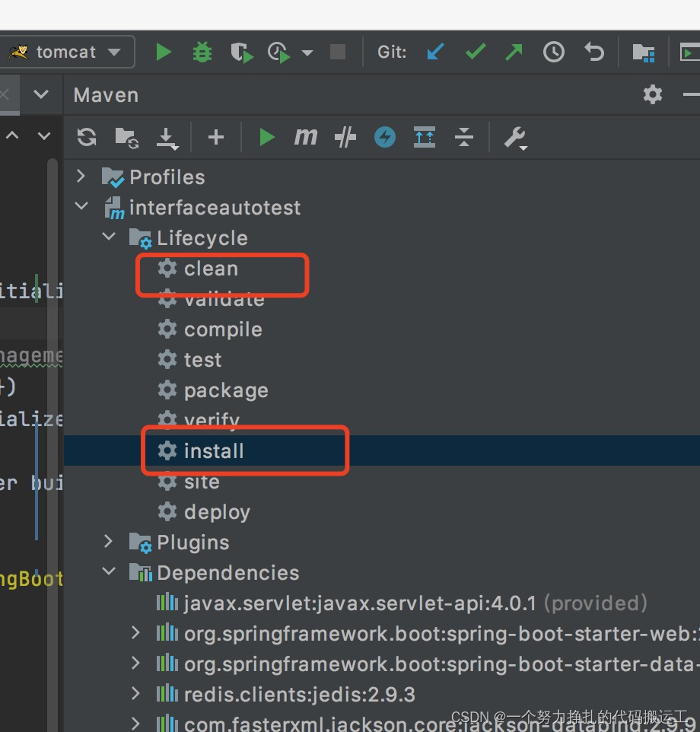Viewport: 700px width, 732px height.
Task: Select the Plugins folder label
Action: tap(192, 543)
